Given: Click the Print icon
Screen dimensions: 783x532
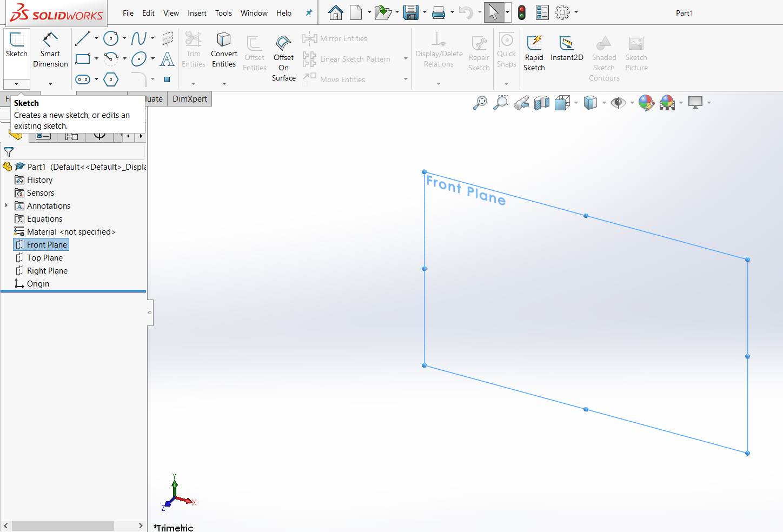Looking at the screenshot, I should [439, 12].
